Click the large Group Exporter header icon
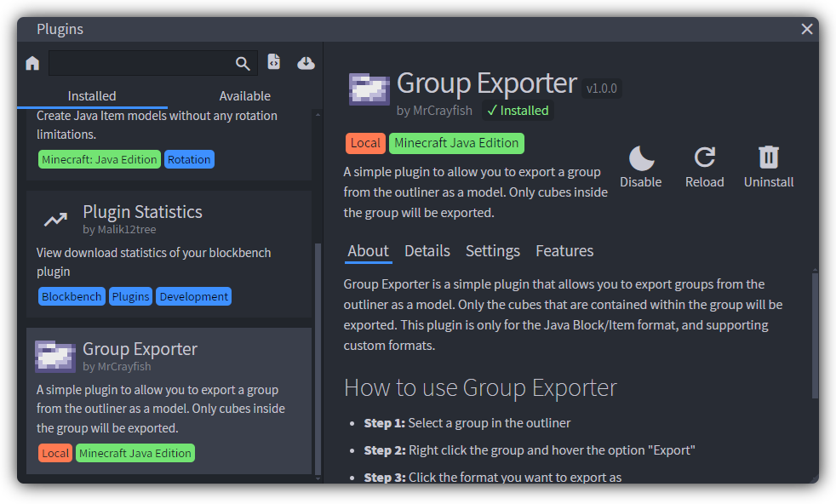The width and height of the screenshot is (836, 504). [369, 89]
